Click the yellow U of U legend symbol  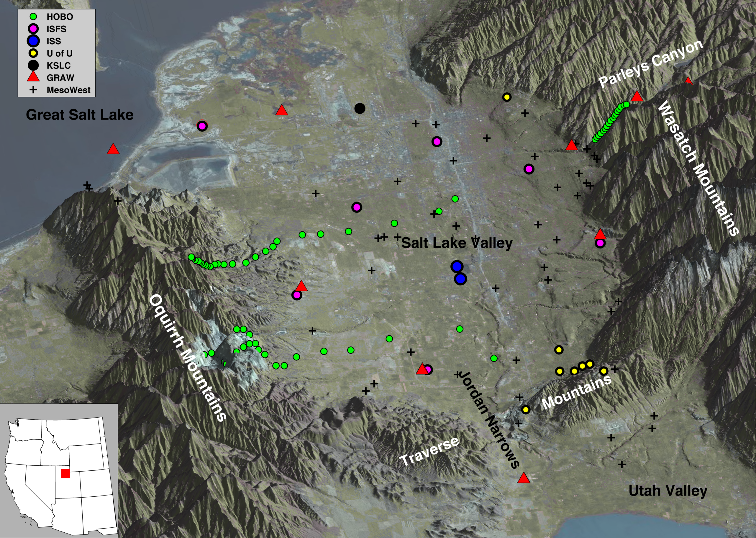[x=33, y=53]
